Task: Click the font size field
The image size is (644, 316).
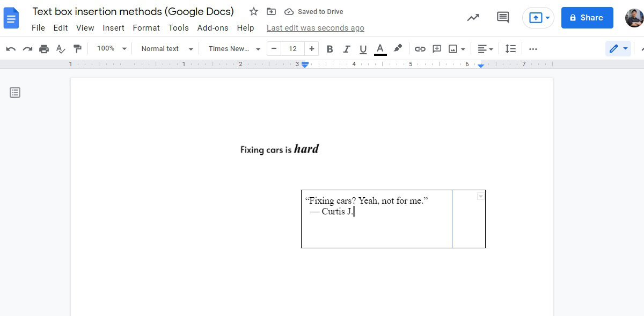Action: pyautogui.click(x=292, y=49)
